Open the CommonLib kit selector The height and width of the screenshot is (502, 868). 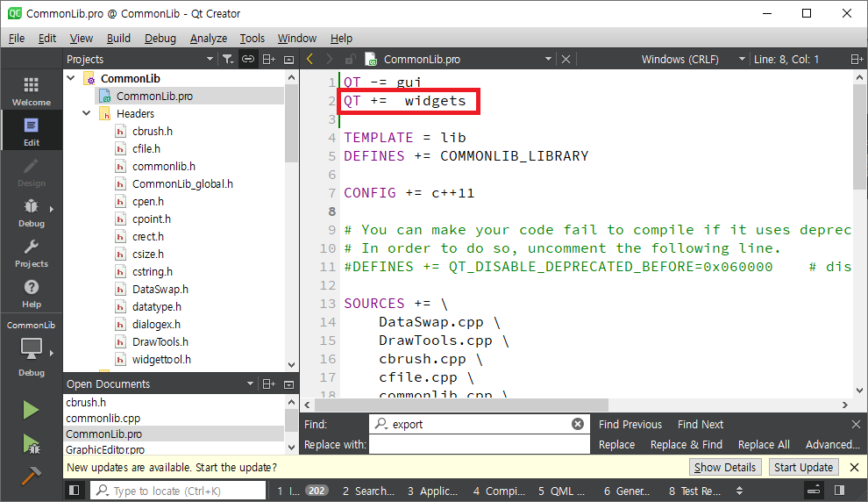31,348
